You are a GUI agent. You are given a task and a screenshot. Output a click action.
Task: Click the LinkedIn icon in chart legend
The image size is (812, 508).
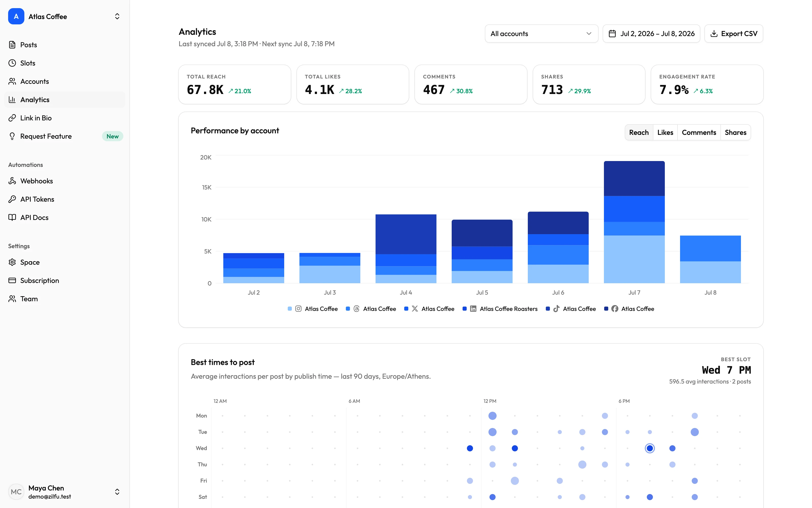(473, 309)
